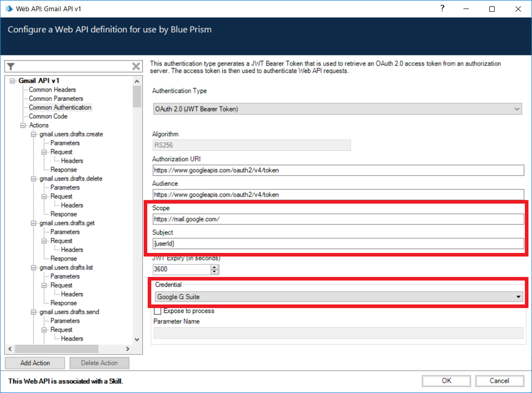The image size is (532, 393).
Task: Click the Scope input field
Action: 338,219
